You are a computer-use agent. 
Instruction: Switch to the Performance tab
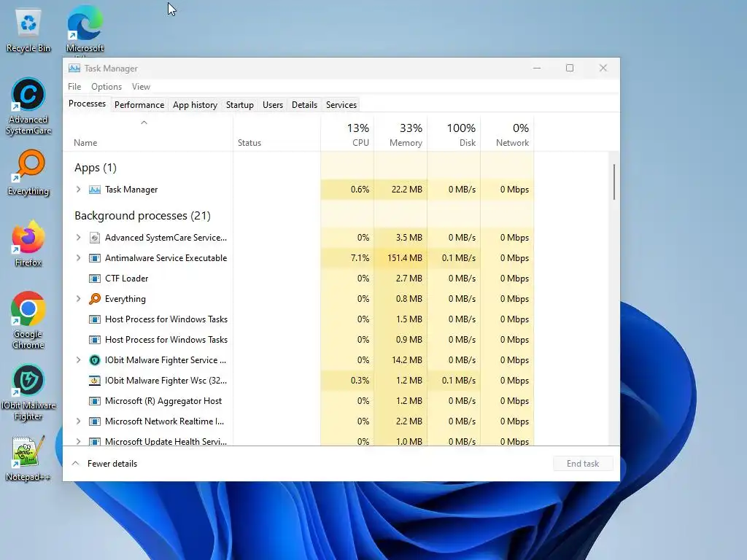coord(139,105)
